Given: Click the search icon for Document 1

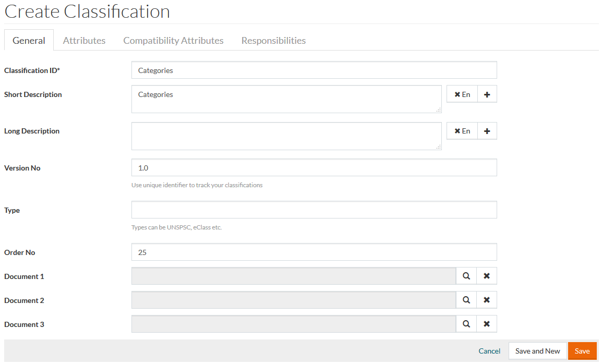Looking at the screenshot, I should 466,276.
